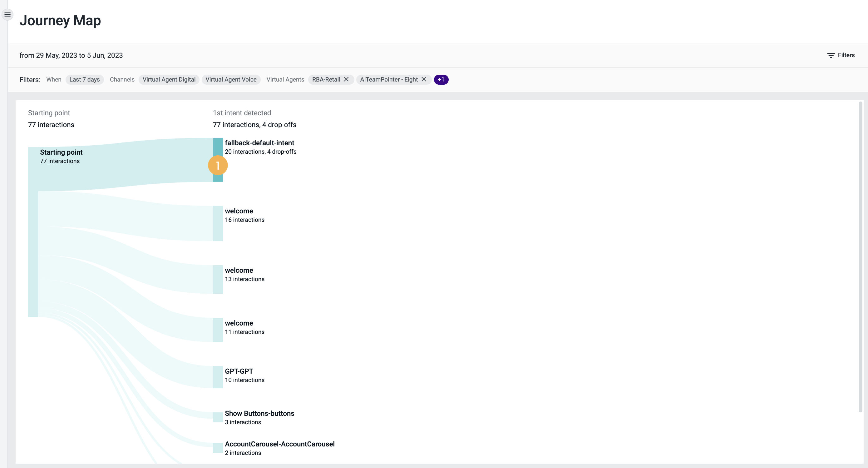868x468 pixels.
Task: Click the '10 interactions' label under GPT-GPT
Action: [x=244, y=380]
